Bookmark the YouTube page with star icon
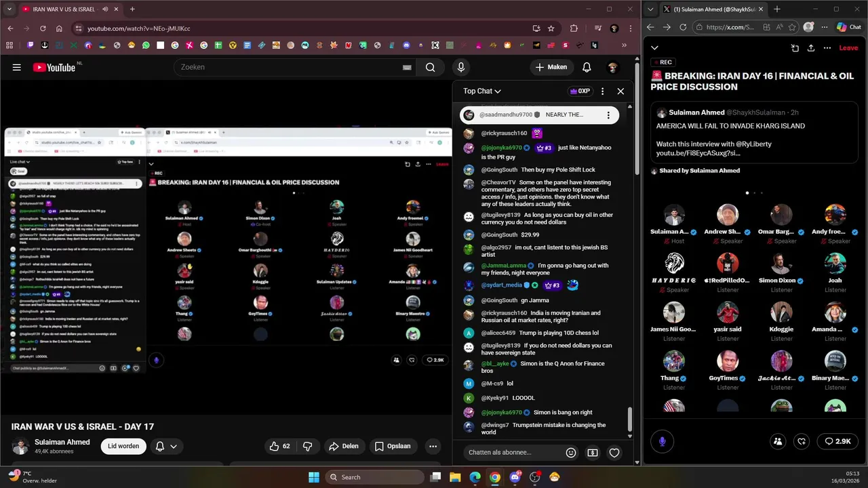 pyautogui.click(x=551, y=28)
